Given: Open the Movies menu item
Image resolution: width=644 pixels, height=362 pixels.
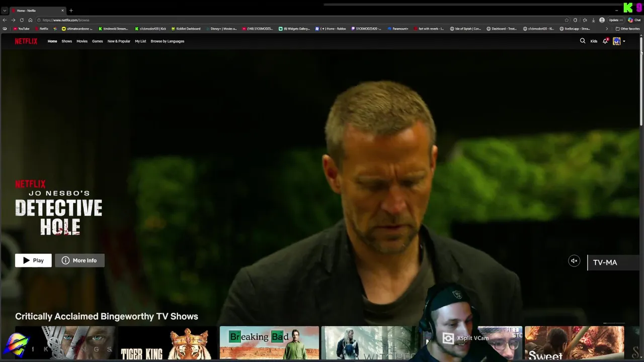Looking at the screenshot, I should 82,41.
